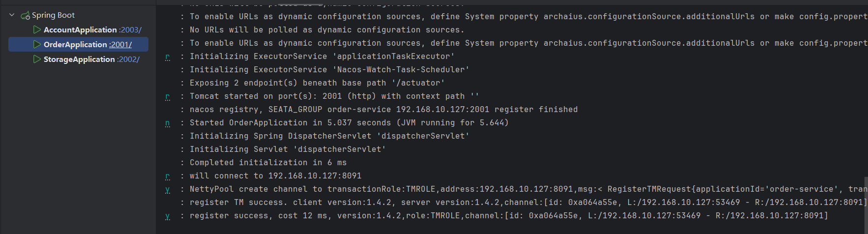868x234 pixels.
Task: Click truncated link beside 'will connect to' line
Action: 168,176
